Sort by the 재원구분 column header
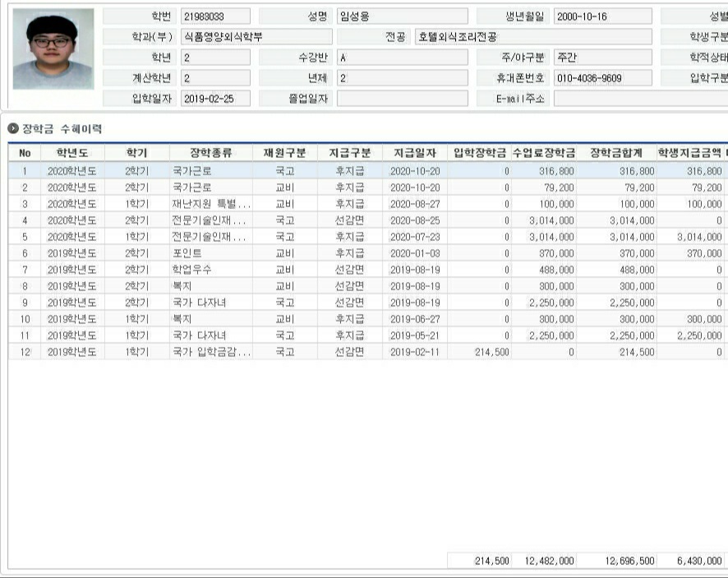Screen dimensions: 728x578 pyautogui.click(x=285, y=153)
